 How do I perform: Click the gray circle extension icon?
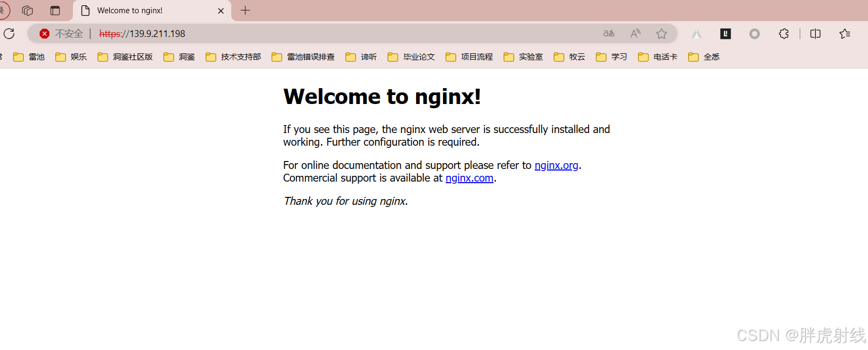tap(755, 34)
